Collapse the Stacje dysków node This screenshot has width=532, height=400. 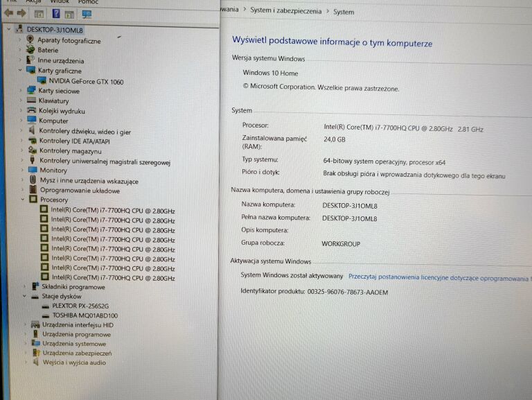point(24,296)
